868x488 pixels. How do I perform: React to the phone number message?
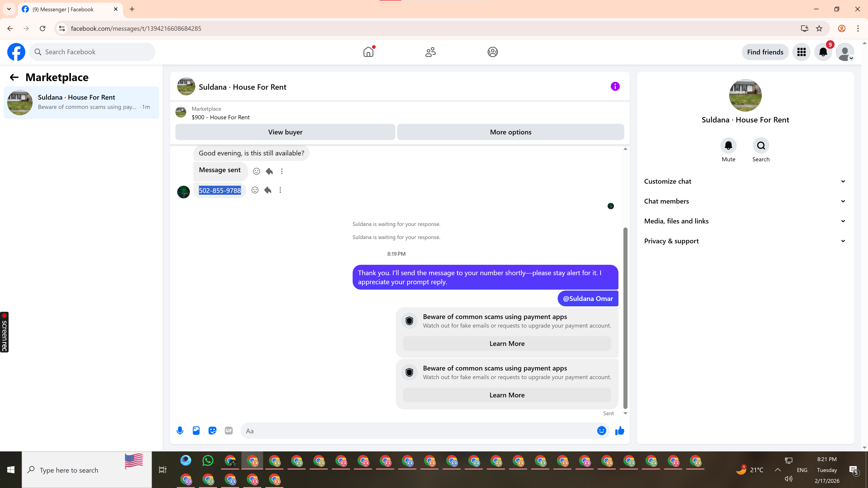coord(255,190)
